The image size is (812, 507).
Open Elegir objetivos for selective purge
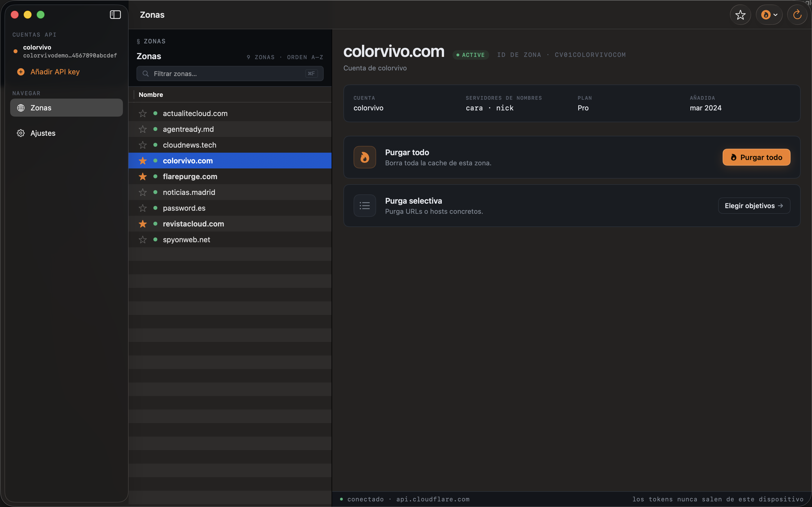pos(753,205)
